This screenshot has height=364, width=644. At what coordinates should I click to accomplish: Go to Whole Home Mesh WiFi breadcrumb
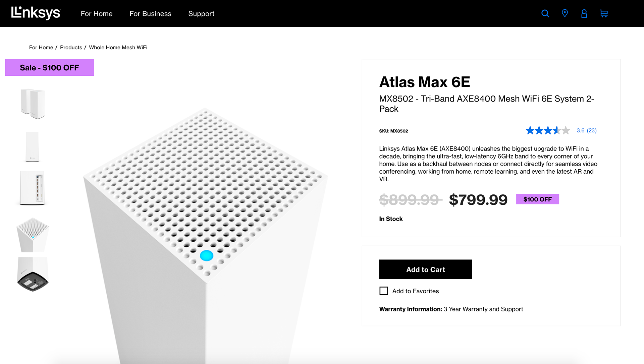pos(118,48)
